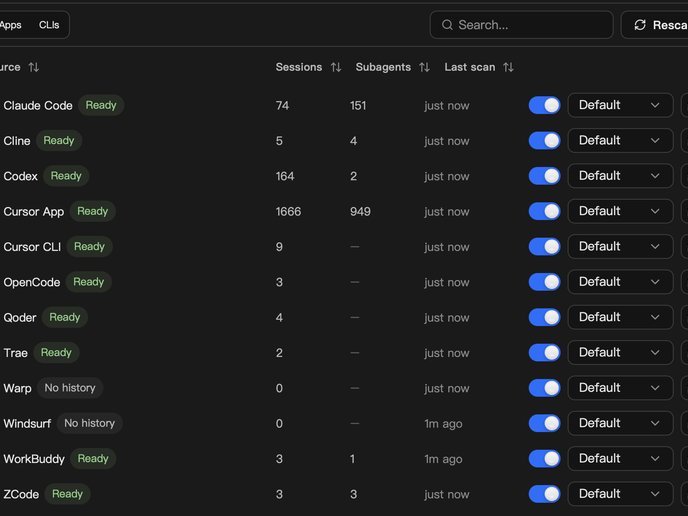The width and height of the screenshot is (688, 516).
Task: Click the Ready badge next to Codex
Action: point(66,176)
